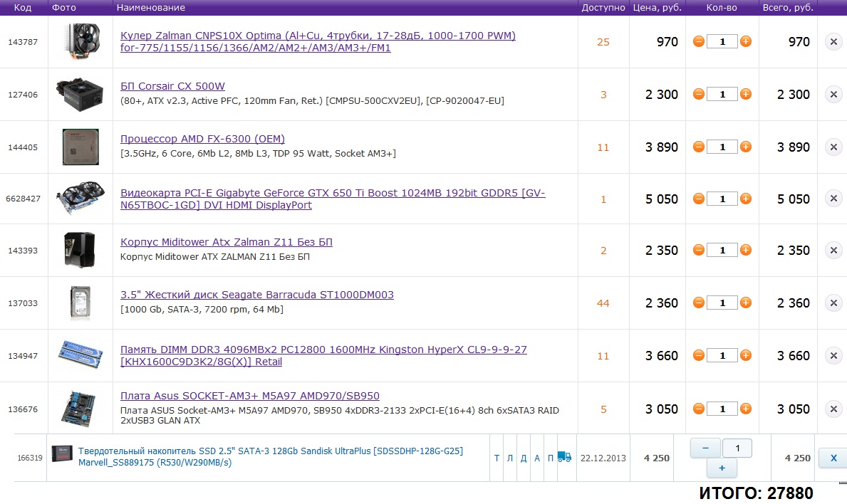Click letter Д in SSD row
847x504 pixels.
click(x=524, y=458)
